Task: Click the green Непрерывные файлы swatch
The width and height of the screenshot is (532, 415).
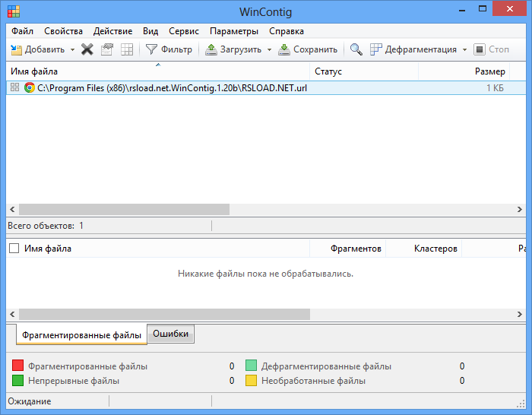Action: 17,380
